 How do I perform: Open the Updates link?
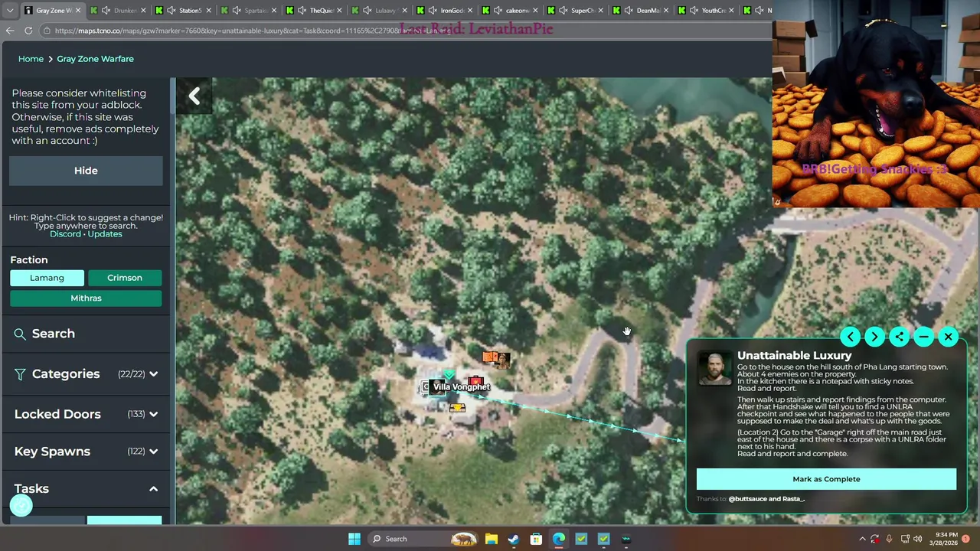coord(105,233)
